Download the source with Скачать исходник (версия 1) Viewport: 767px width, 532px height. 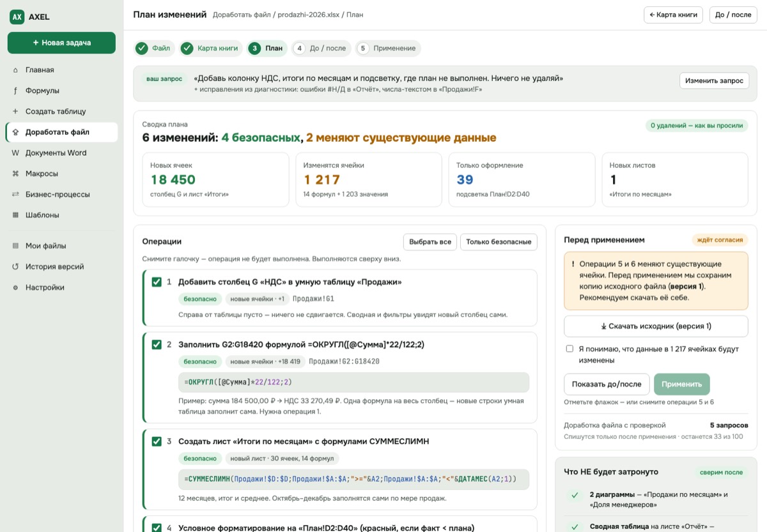pyautogui.click(x=656, y=326)
